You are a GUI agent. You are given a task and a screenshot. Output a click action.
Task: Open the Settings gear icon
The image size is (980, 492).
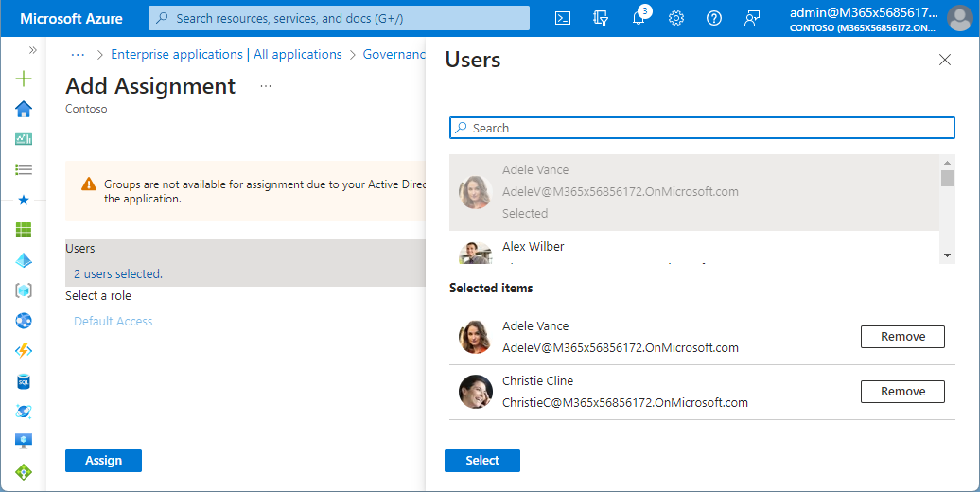(x=676, y=18)
